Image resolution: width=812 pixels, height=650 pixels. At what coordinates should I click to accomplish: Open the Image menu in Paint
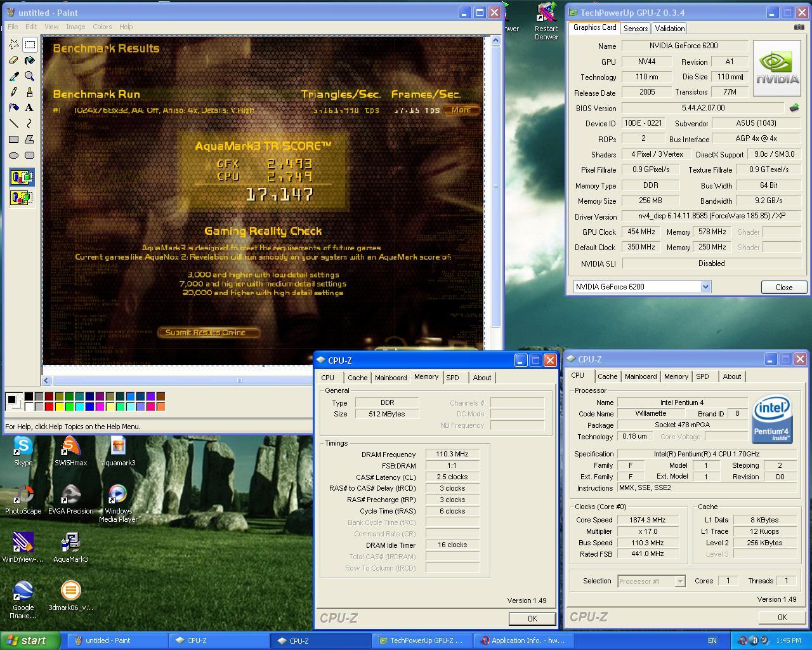[x=75, y=27]
